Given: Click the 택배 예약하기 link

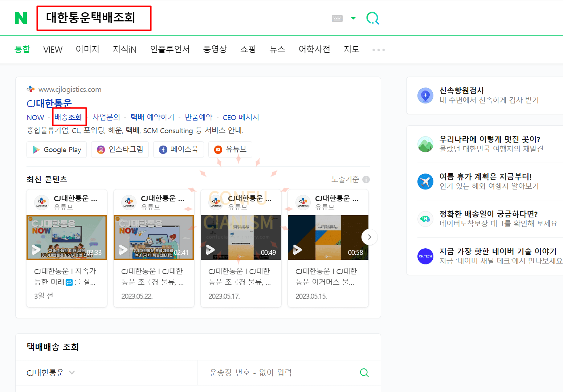Looking at the screenshot, I should pyautogui.click(x=152, y=117).
